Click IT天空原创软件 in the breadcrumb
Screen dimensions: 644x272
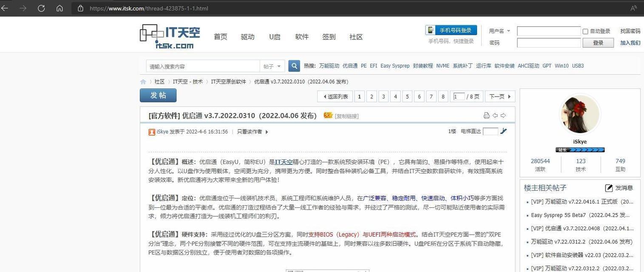point(228,82)
